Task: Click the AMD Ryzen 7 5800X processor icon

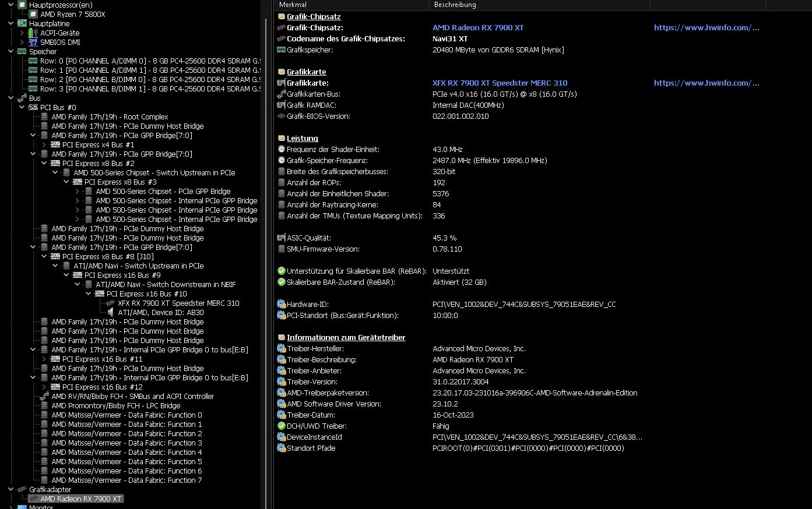Action: [33, 14]
